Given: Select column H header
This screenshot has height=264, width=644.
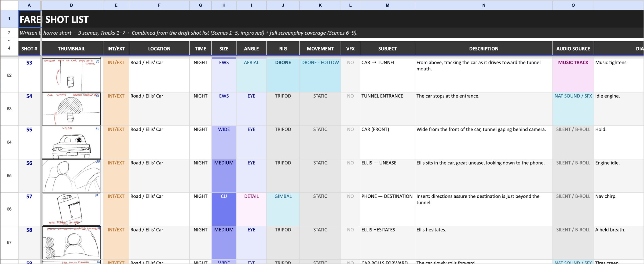Looking at the screenshot, I should pyautogui.click(x=224, y=5).
